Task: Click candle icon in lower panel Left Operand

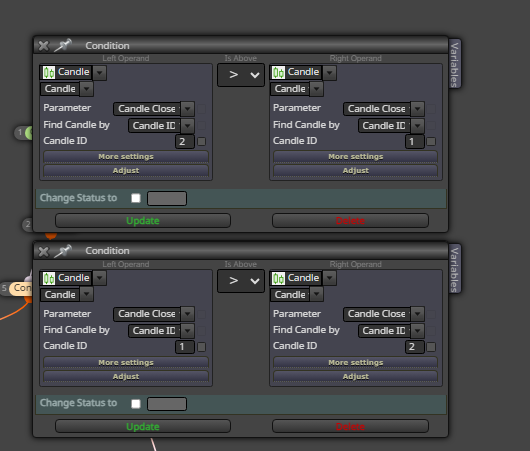Action: point(49,278)
